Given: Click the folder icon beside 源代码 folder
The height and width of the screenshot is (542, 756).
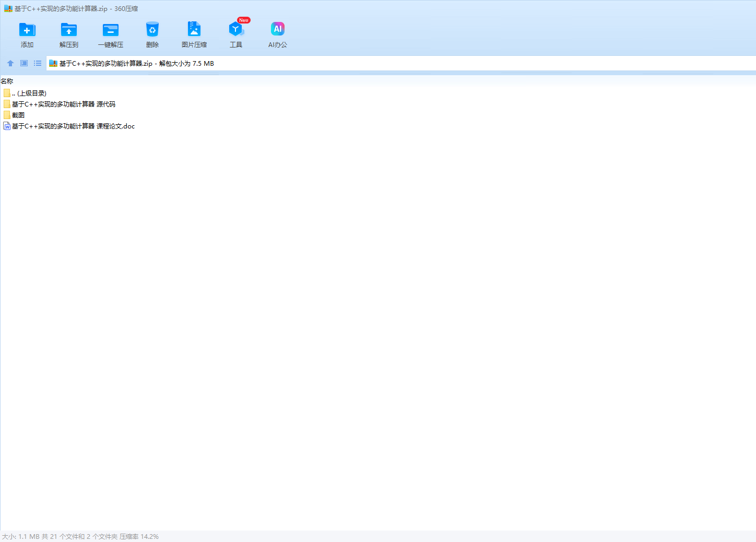Looking at the screenshot, I should tap(7, 104).
